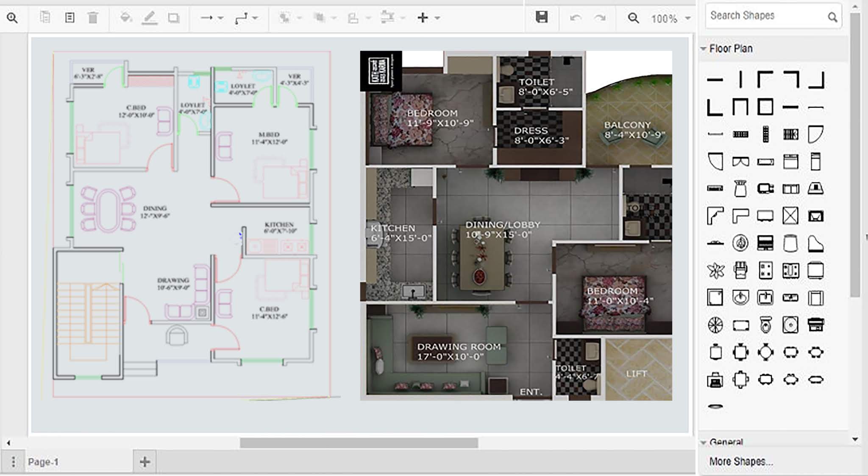Click the undo arrow icon
The height and width of the screenshot is (476, 868).
click(x=575, y=18)
